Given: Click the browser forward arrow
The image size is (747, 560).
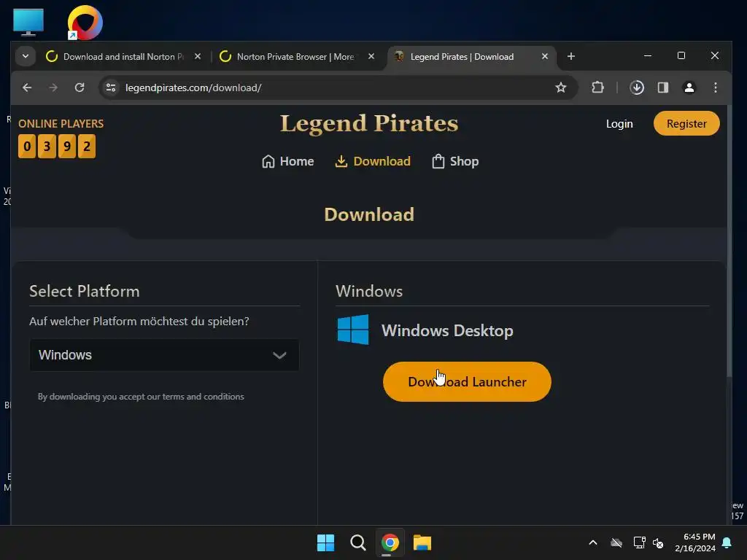Looking at the screenshot, I should click(x=53, y=87).
